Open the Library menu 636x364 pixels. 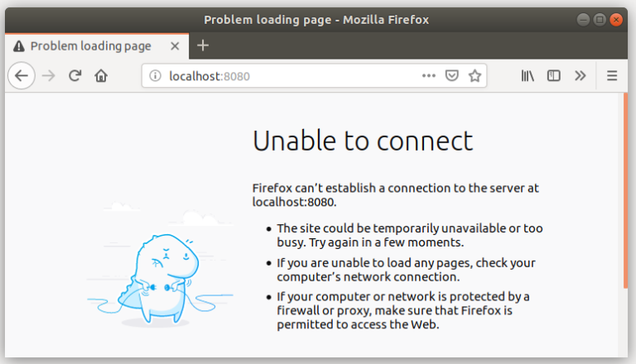pos(528,76)
